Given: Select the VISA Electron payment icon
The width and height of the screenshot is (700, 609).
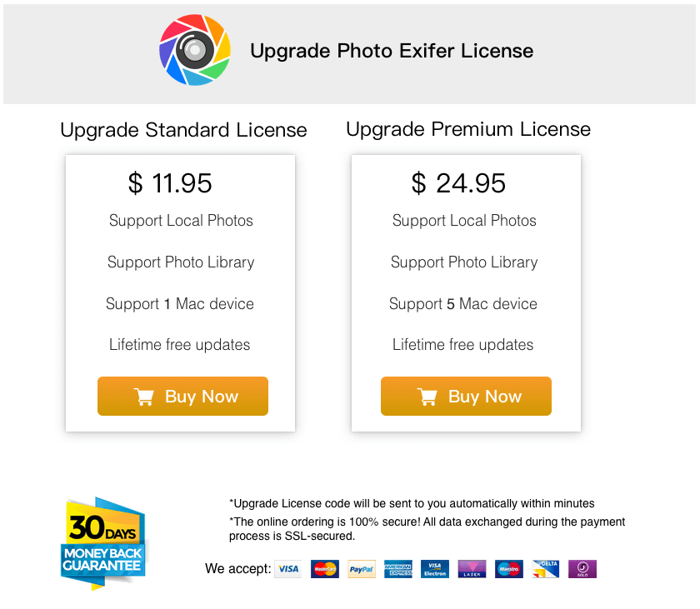Looking at the screenshot, I should (435, 569).
